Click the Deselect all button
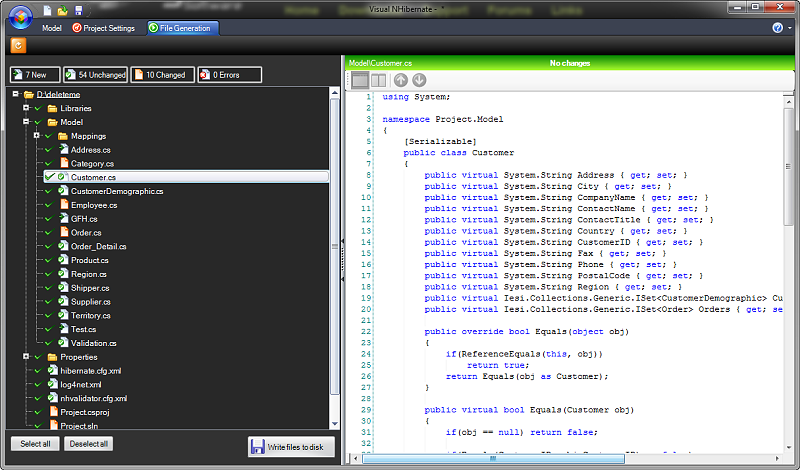Screen dimensions: 800x470 click(90, 444)
